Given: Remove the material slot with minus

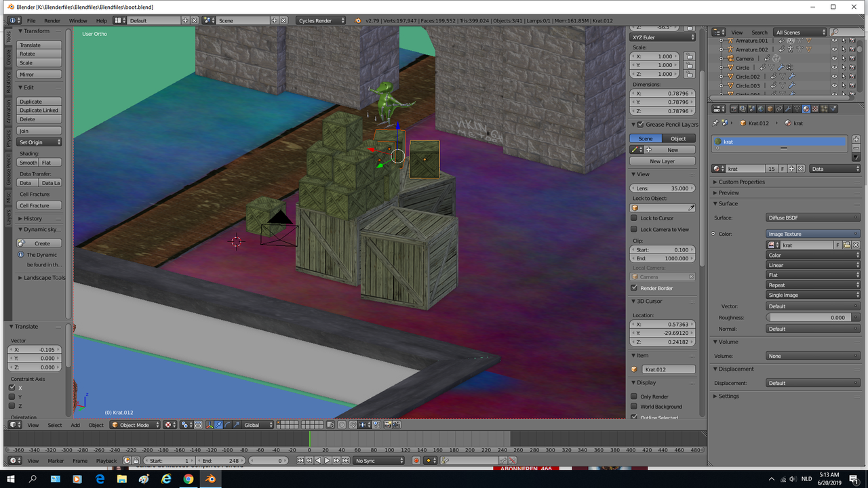Looking at the screenshot, I should pyautogui.click(x=856, y=148).
